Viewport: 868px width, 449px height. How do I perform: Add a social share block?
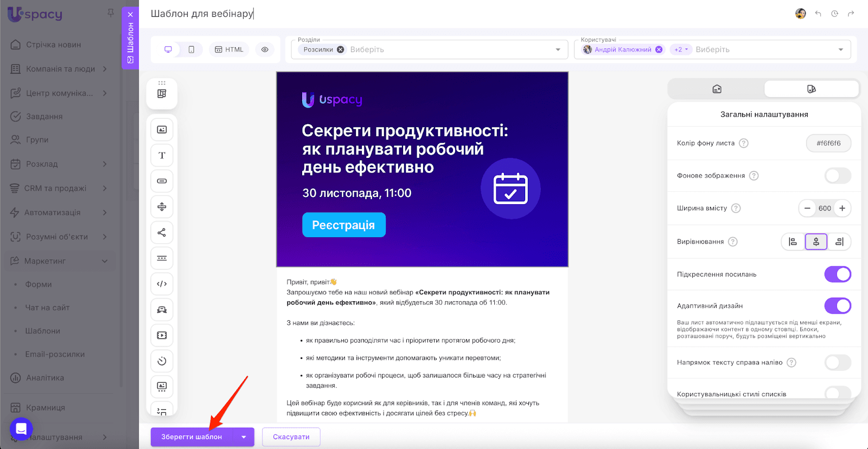(162, 232)
